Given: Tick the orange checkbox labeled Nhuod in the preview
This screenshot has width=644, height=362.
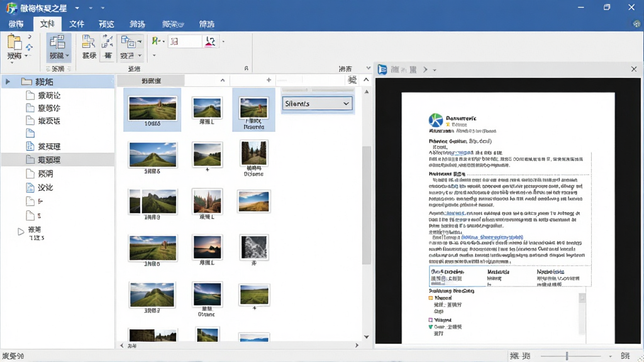Looking at the screenshot, I should coord(431,298).
